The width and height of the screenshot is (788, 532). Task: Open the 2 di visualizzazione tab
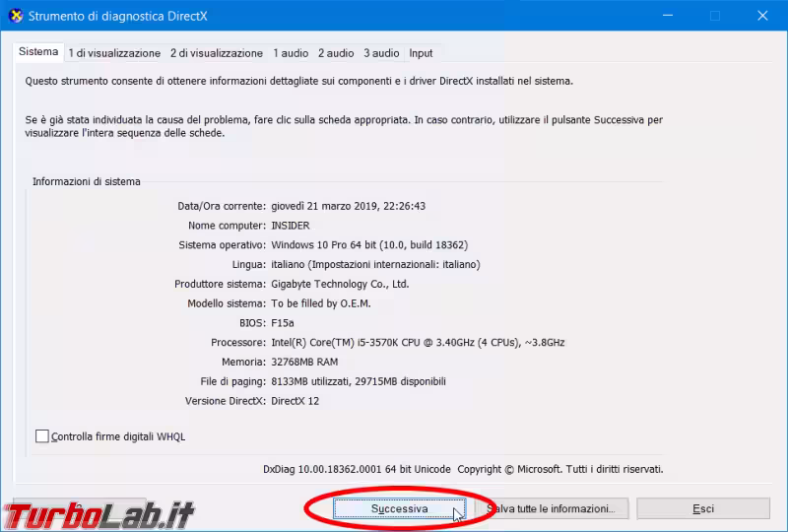pos(217,53)
